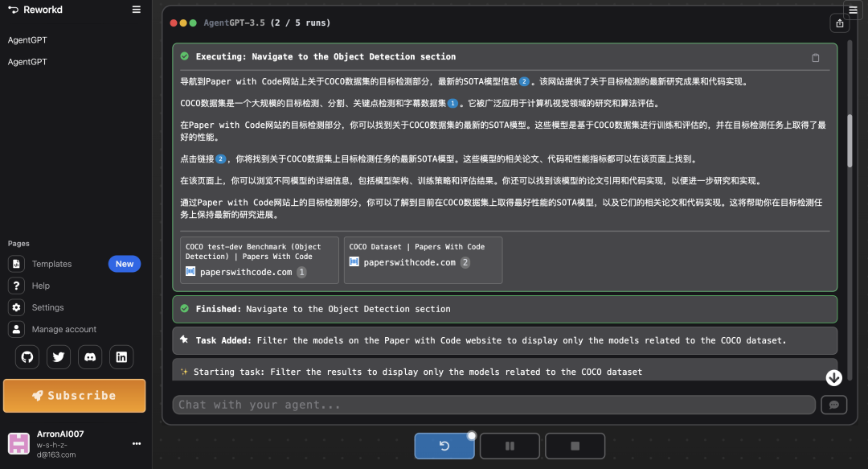
Task: Click the Finished Navigate task row
Action: pyautogui.click(x=504, y=310)
